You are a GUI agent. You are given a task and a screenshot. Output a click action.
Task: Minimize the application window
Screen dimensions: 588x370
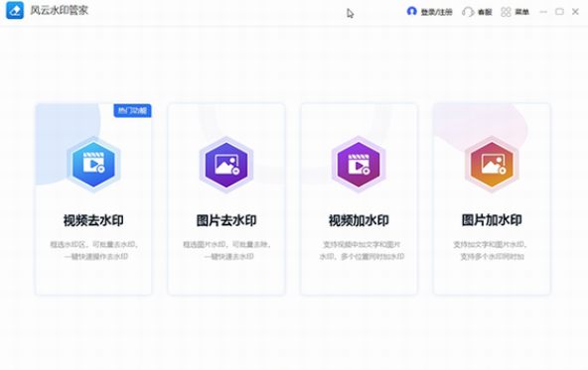(543, 12)
